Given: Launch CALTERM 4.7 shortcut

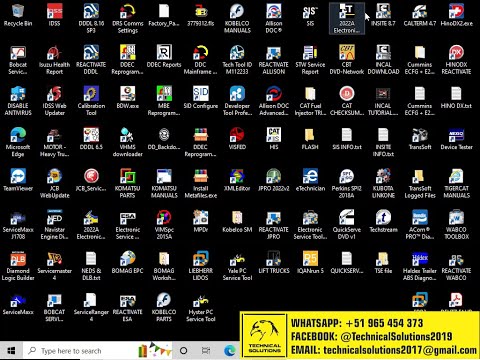Looking at the screenshot, I should [420, 16].
